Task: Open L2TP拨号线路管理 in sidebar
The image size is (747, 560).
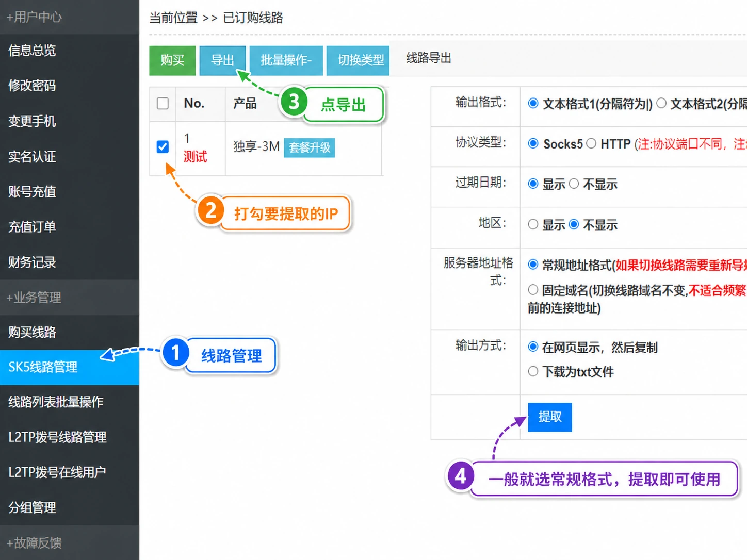Action: [x=69, y=437]
